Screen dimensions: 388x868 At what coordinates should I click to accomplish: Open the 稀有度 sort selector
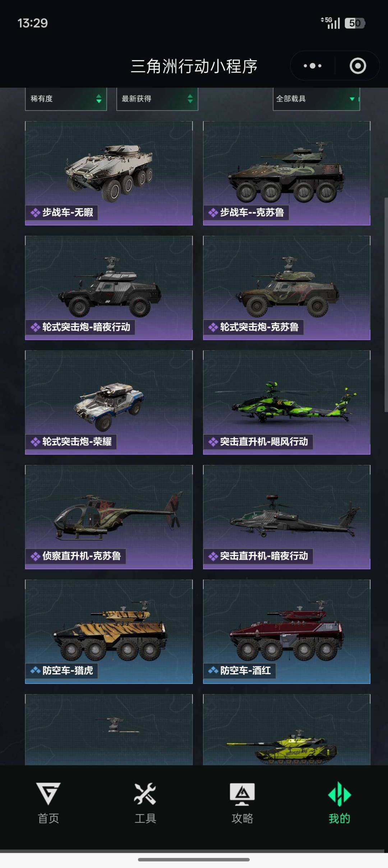click(66, 99)
